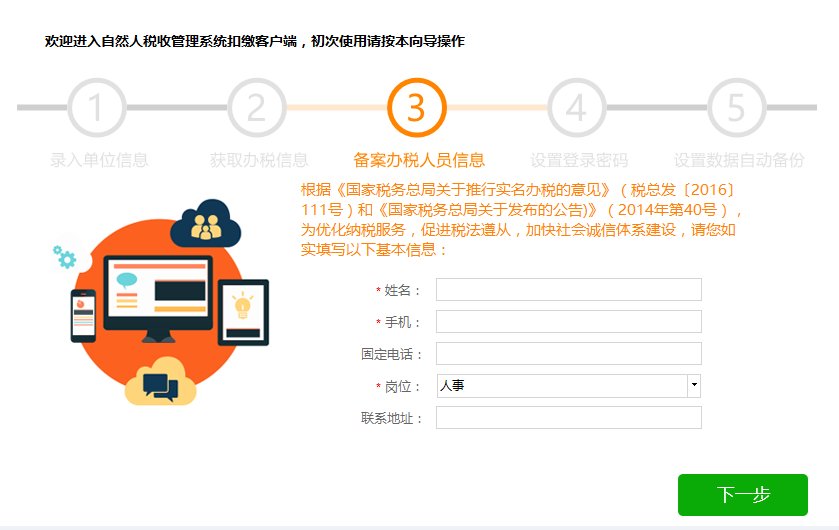This screenshot has width=839, height=530.
Task: Click the dark cloud people icon
Action: [206, 224]
